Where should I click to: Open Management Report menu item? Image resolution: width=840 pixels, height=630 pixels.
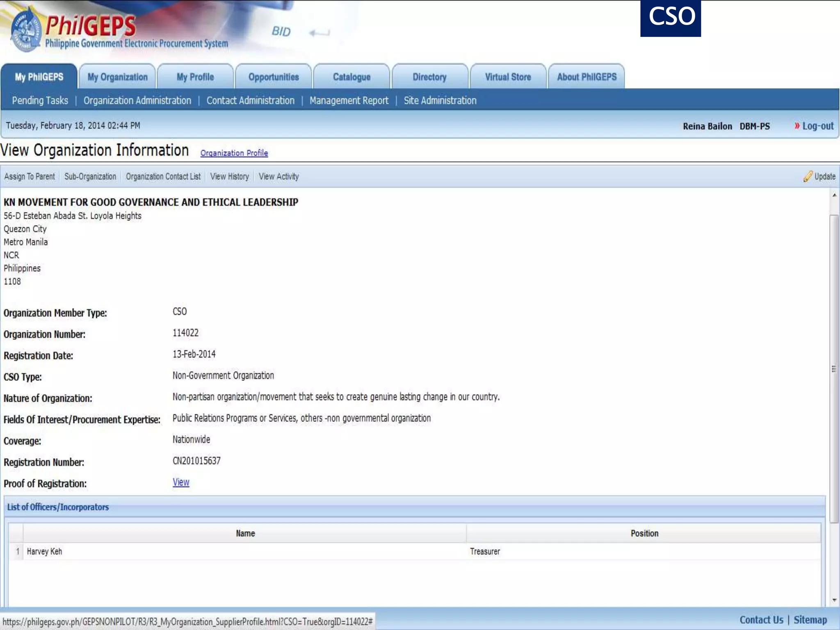(x=349, y=100)
